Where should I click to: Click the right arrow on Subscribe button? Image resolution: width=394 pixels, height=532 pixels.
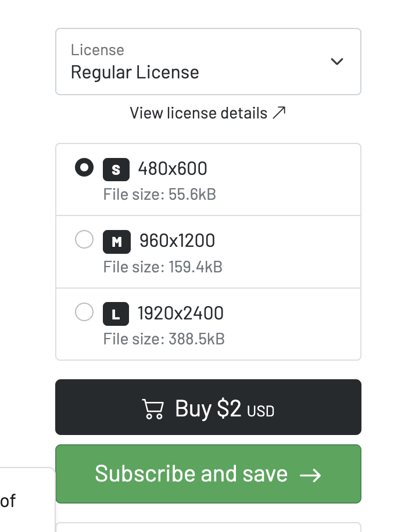point(310,475)
